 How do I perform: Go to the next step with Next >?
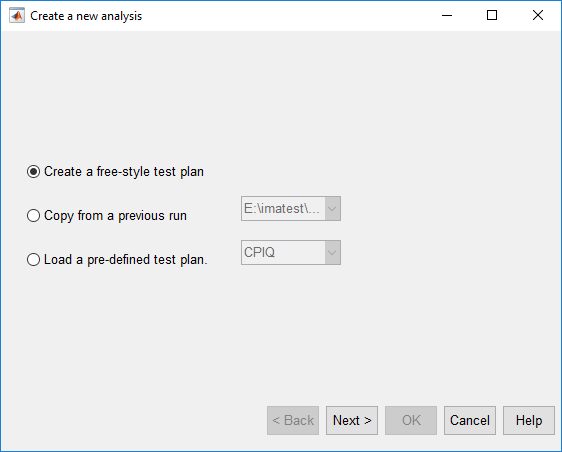352,420
